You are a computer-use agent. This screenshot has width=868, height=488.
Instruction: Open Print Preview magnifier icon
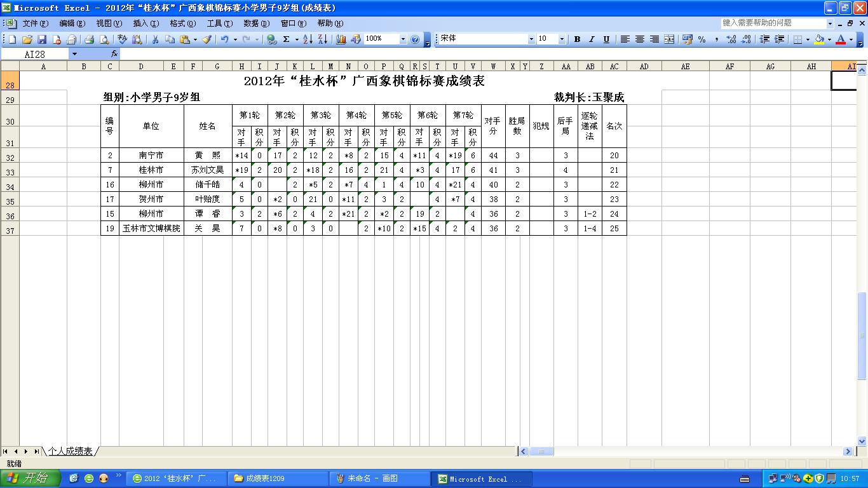104,39
